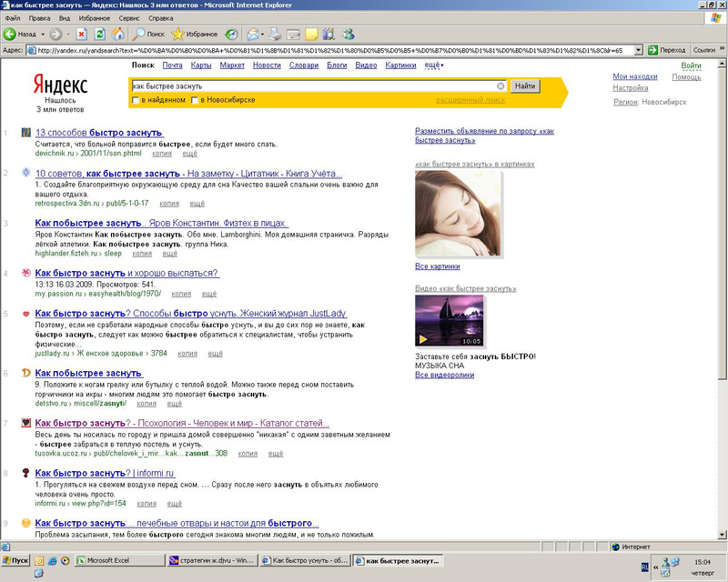Clear the Yandex search field with X icon
728x582 pixels.
pos(500,86)
